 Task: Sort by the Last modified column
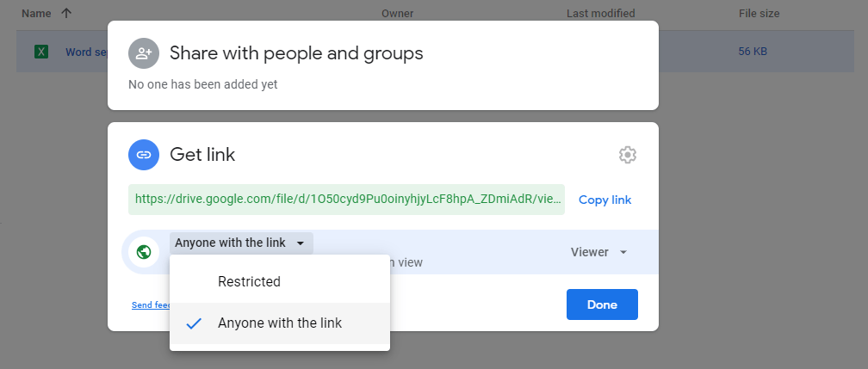600,14
